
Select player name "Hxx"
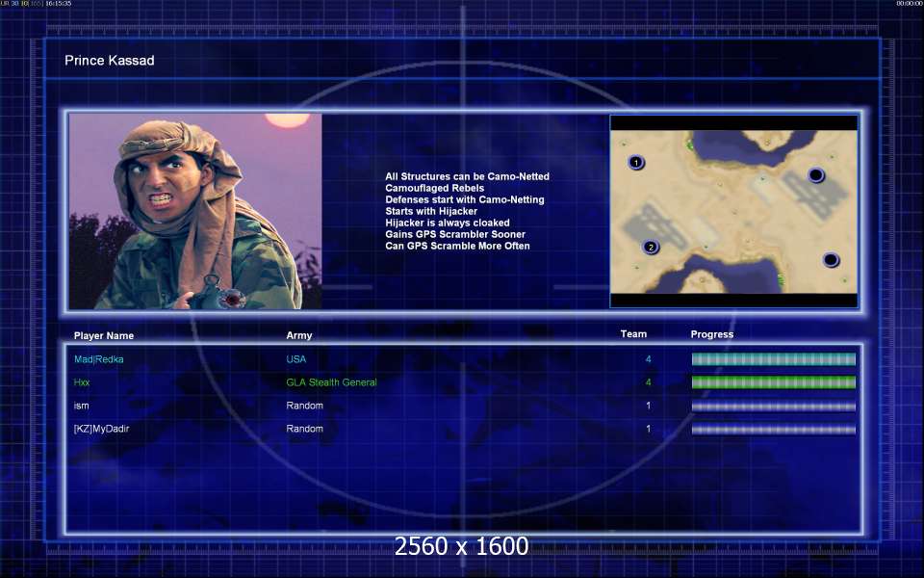click(x=82, y=382)
